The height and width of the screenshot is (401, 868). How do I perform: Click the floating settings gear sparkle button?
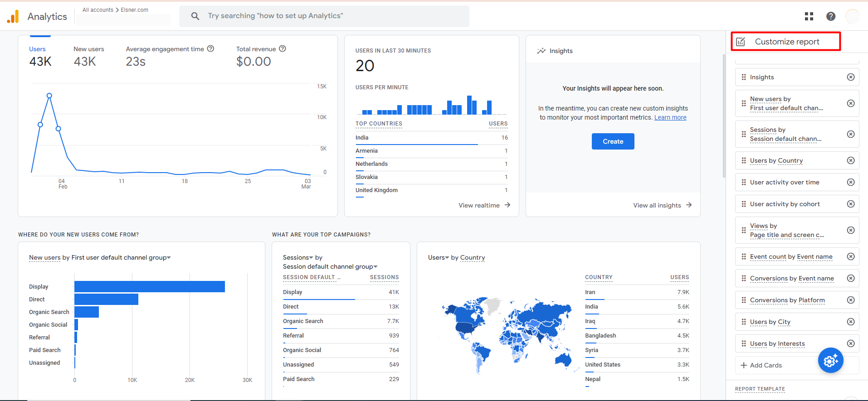pyautogui.click(x=830, y=361)
